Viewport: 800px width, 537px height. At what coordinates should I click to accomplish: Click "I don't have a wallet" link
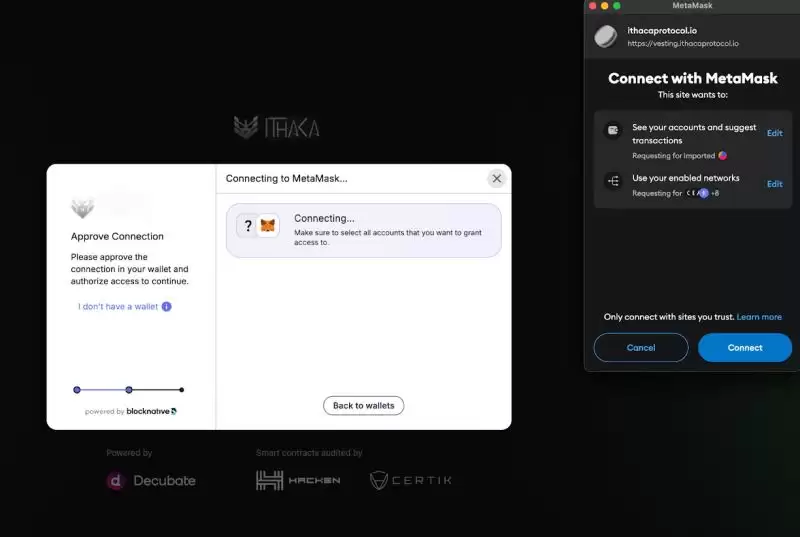click(118, 307)
